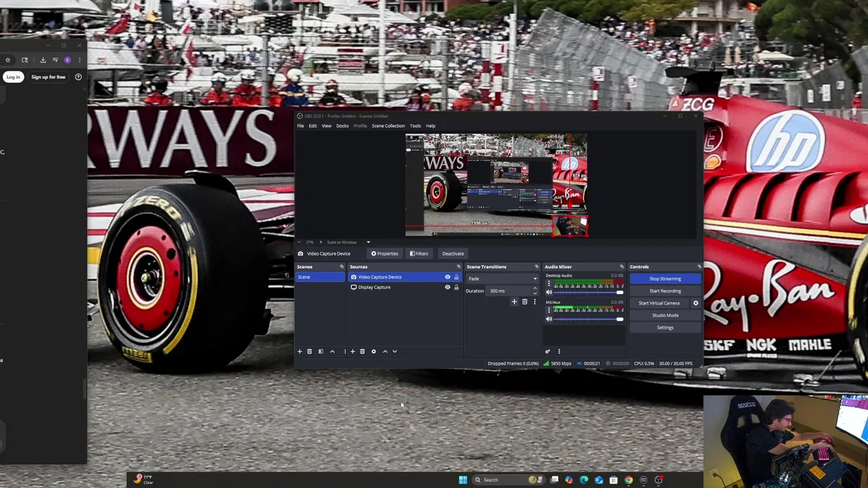Move source down in the Sources list
Screen dimensions: 868x488
pos(395,351)
